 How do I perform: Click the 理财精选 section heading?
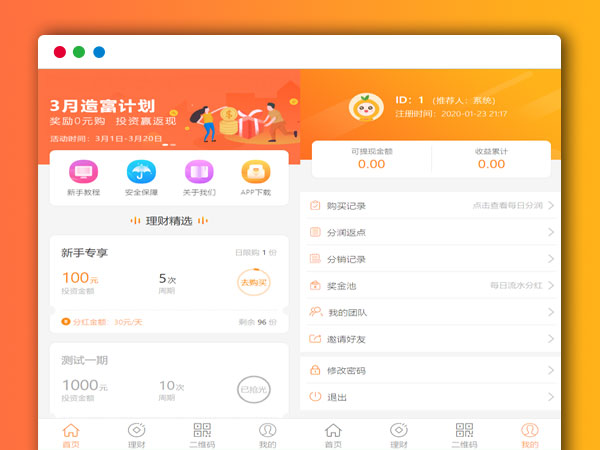[169, 221]
